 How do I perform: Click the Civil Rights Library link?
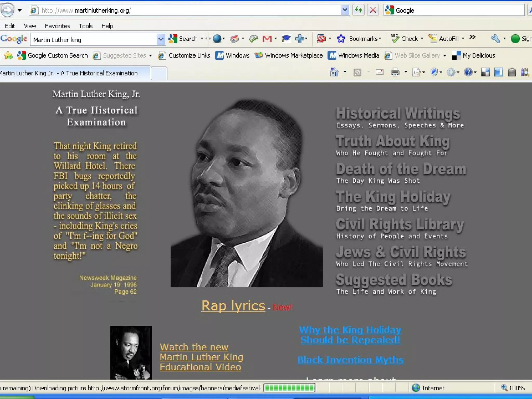click(x=400, y=225)
